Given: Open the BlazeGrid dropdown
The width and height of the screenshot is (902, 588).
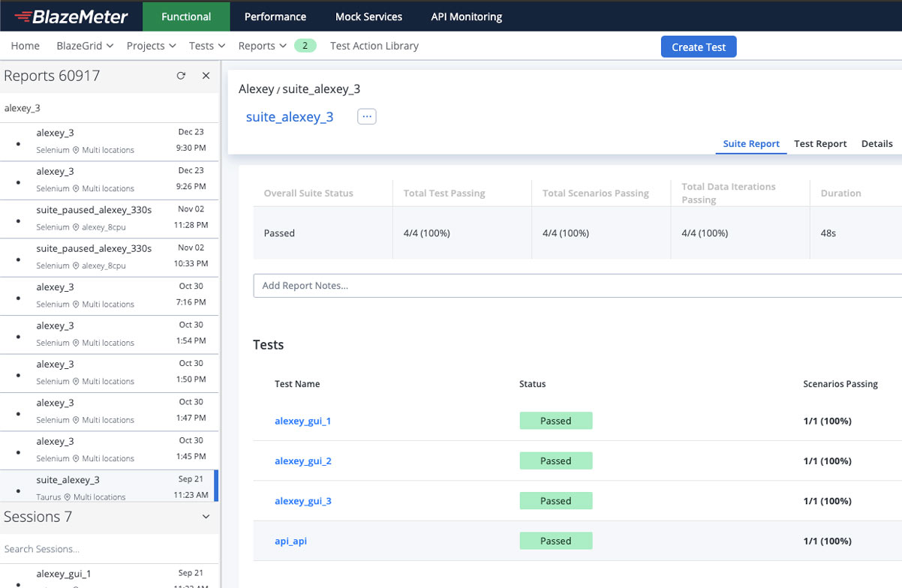Looking at the screenshot, I should coord(84,46).
